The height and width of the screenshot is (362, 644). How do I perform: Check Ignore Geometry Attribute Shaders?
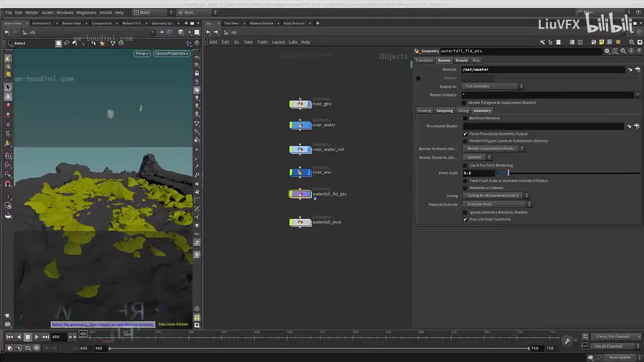coord(465,212)
